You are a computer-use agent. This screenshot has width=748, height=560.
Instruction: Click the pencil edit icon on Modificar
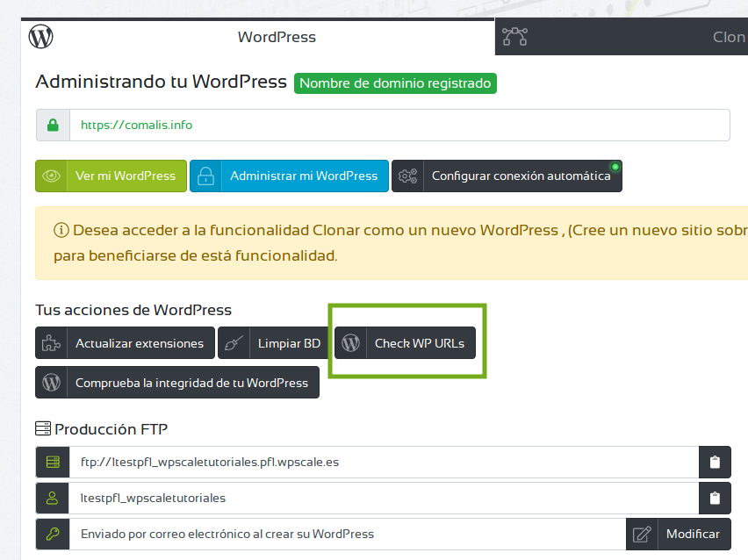click(x=642, y=535)
